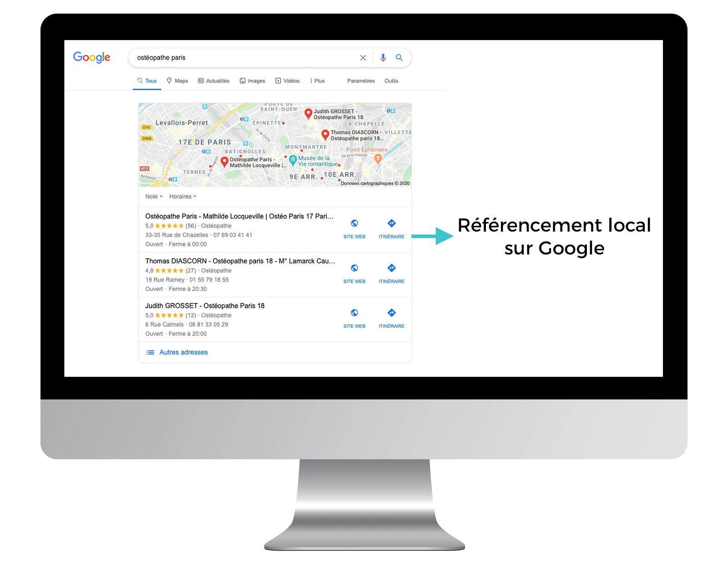Click phone number 01 55 79 18 55
This screenshot has height=566, width=728.
click(x=209, y=280)
